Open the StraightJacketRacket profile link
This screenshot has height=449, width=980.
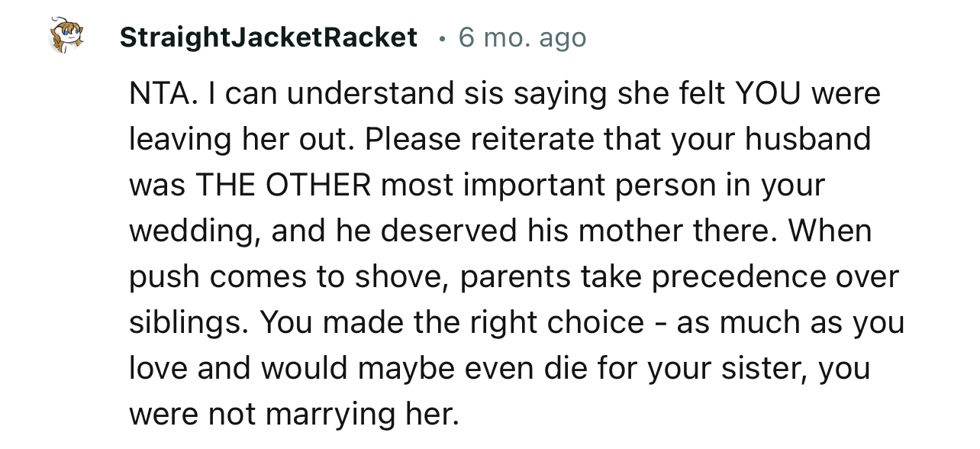coord(269,37)
